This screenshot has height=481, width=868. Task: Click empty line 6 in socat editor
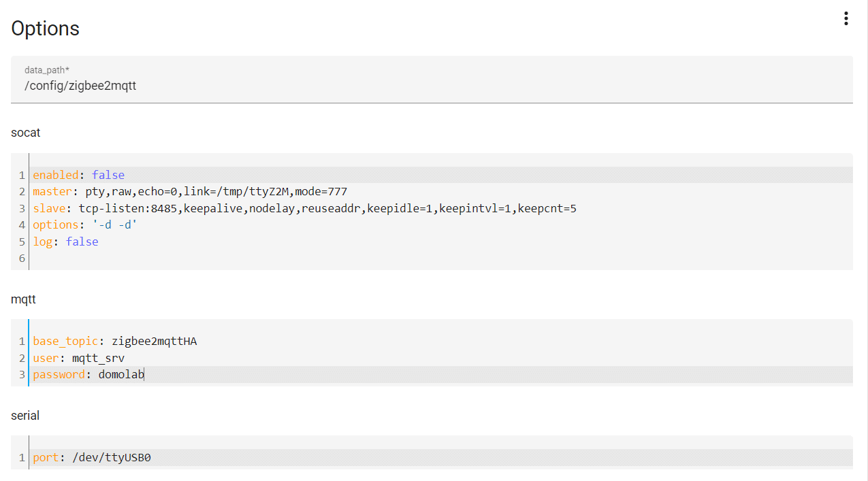pyautogui.click(x=443, y=258)
